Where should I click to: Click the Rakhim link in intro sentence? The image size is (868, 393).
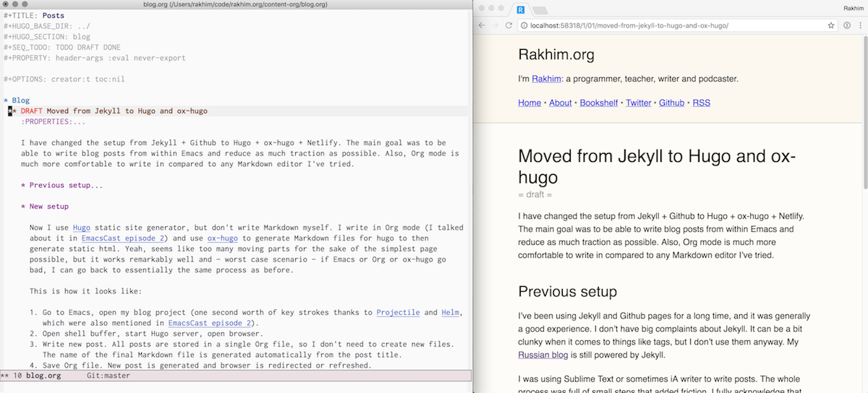pos(547,79)
